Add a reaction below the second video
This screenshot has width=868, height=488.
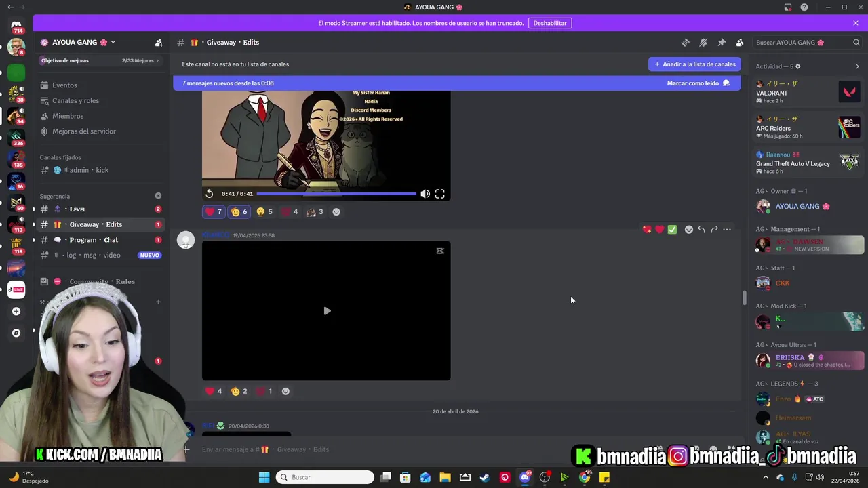pyautogui.click(x=285, y=391)
